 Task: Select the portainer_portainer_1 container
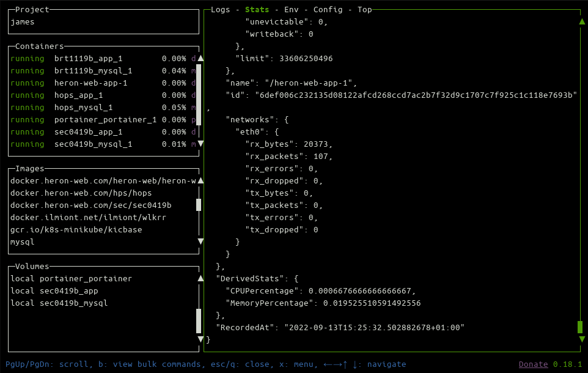coord(103,120)
